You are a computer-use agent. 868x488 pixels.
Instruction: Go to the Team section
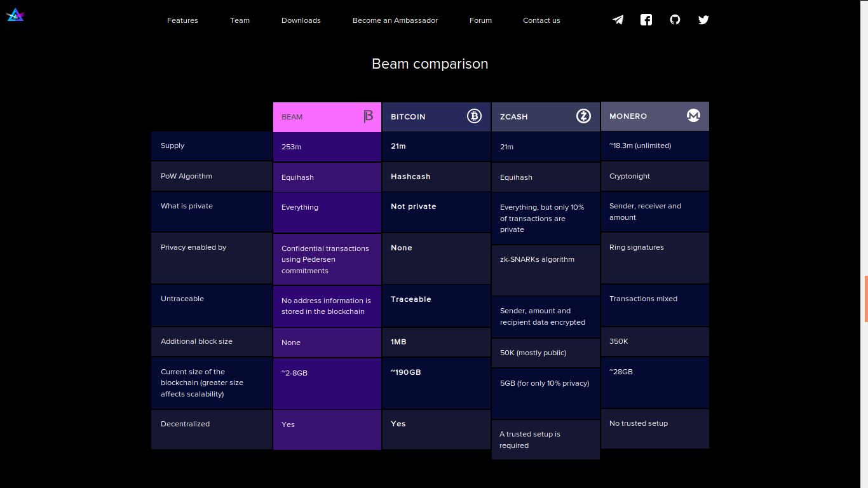tap(240, 20)
